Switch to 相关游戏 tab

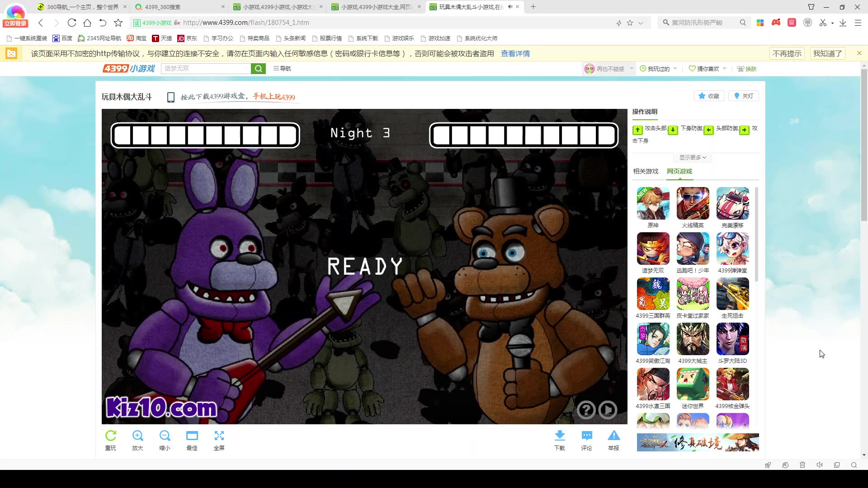point(646,171)
